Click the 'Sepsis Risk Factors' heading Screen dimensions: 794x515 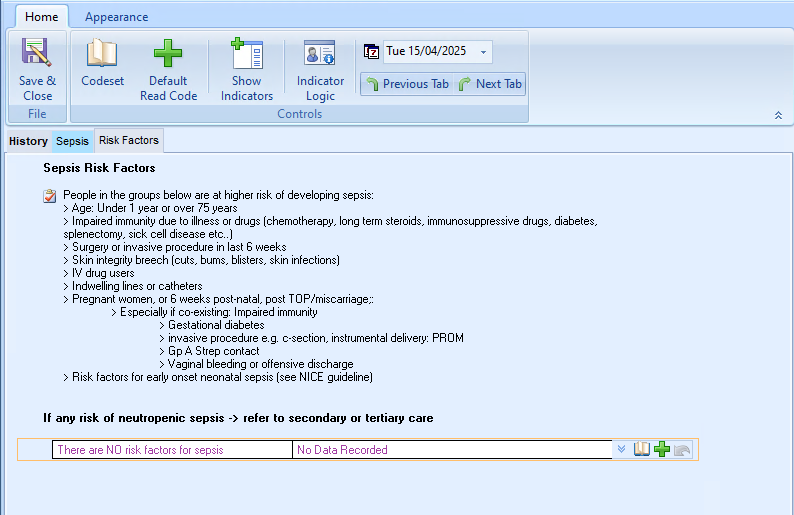tap(99, 168)
